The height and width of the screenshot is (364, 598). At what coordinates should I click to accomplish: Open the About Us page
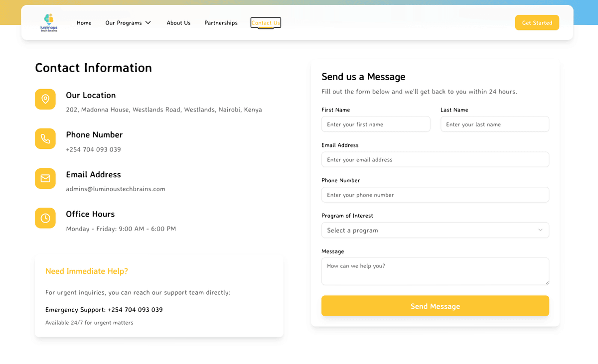(x=178, y=23)
